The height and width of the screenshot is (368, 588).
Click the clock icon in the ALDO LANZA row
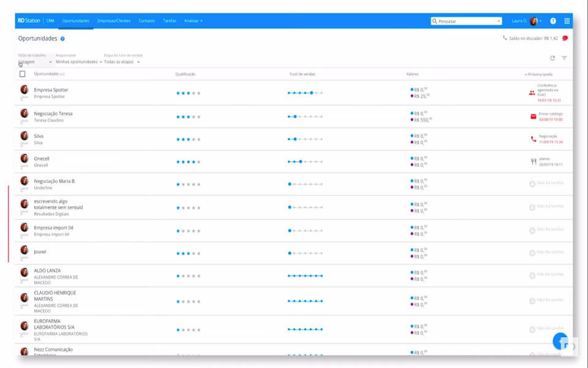(532, 275)
